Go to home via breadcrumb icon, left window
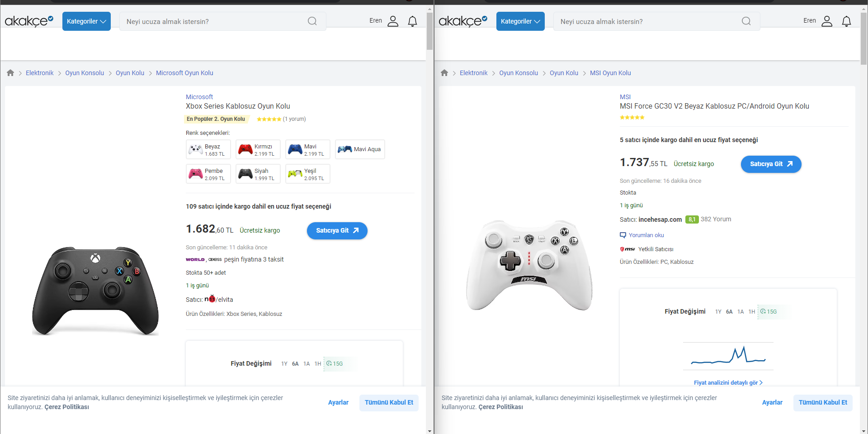868x434 pixels. 10,73
